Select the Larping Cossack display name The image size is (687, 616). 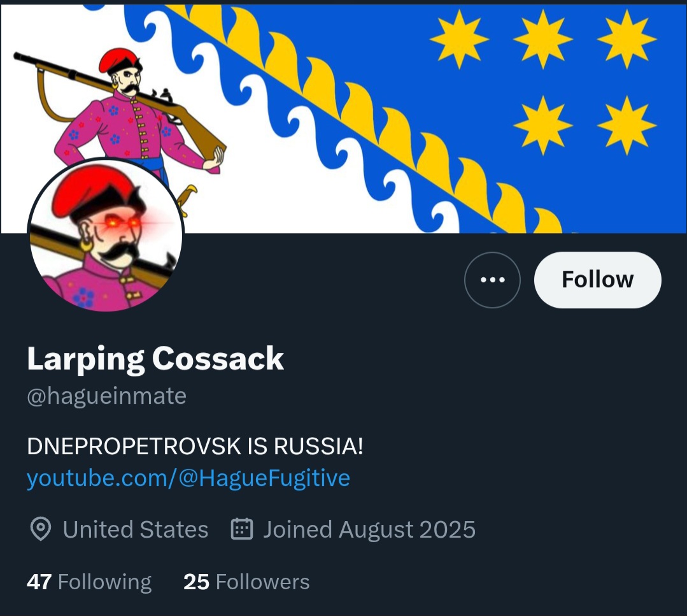coord(155,359)
